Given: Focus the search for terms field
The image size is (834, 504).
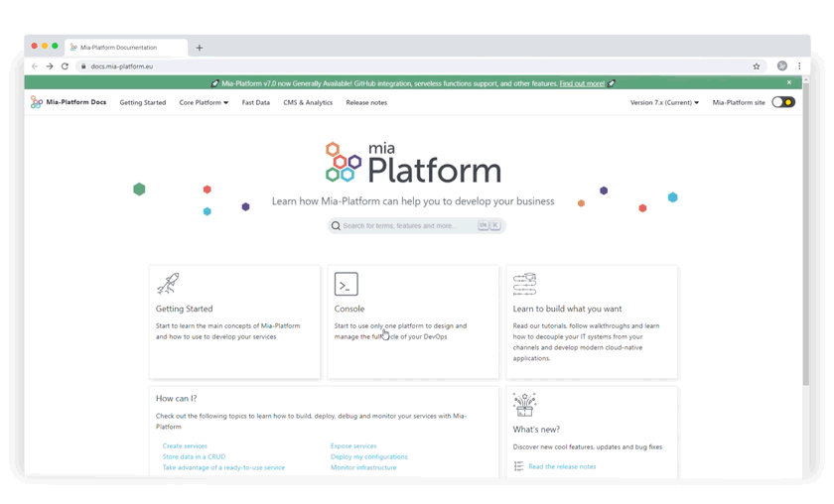Looking at the screenshot, I should point(416,226).
